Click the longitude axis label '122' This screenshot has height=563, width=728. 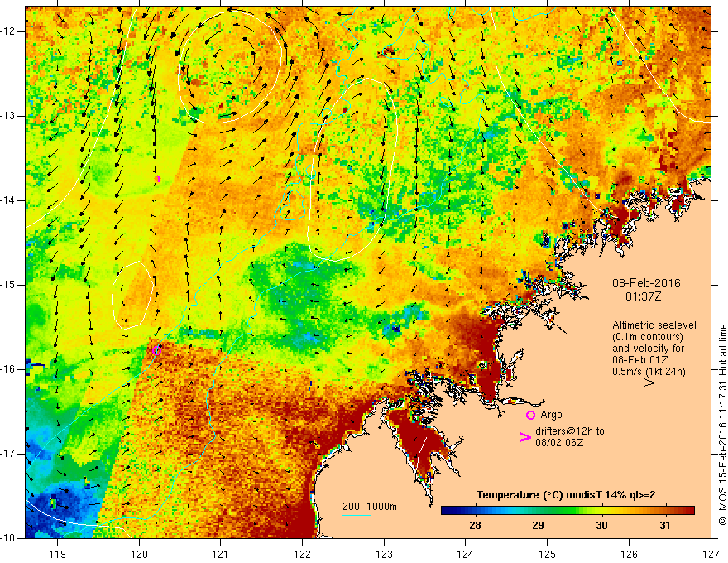302,554
